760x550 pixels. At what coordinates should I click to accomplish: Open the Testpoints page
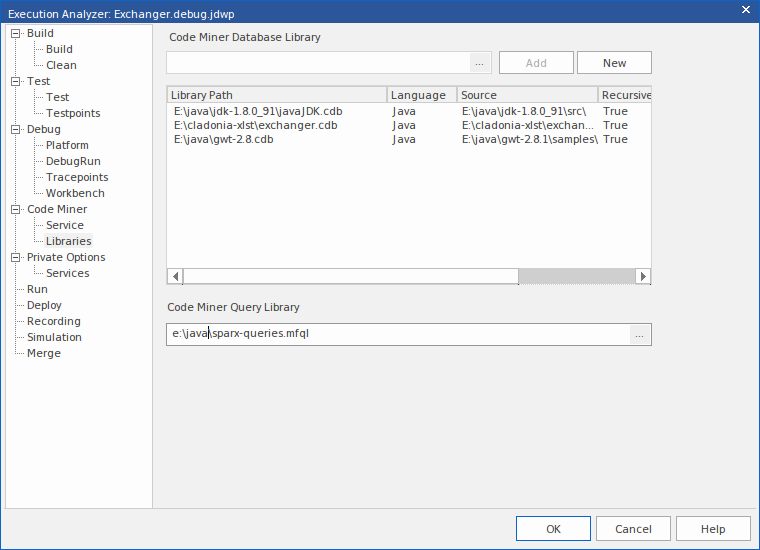[x=73, y=113]
